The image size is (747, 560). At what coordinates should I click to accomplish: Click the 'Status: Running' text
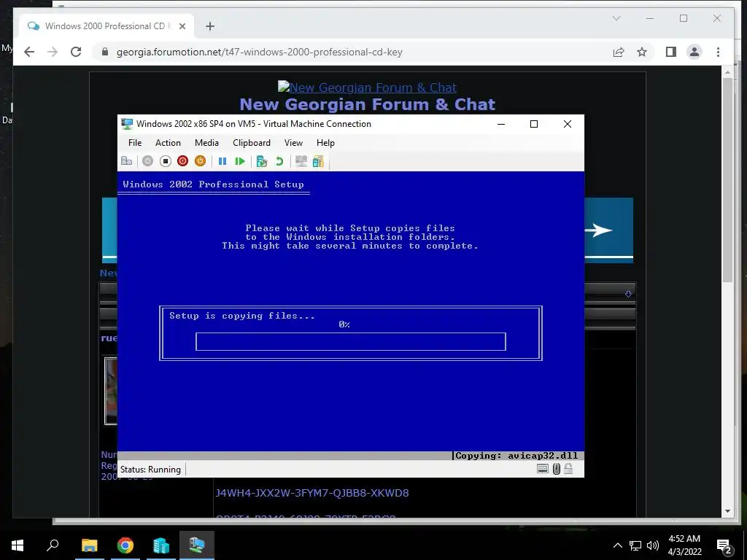pyautogui.click(x=150, y=470)
